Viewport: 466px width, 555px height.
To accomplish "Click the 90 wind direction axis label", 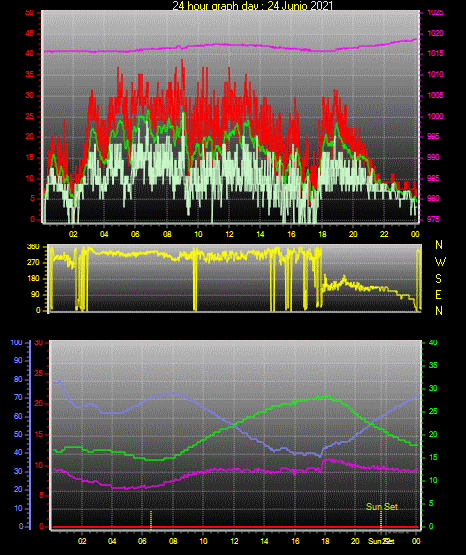I will (35, 295).
